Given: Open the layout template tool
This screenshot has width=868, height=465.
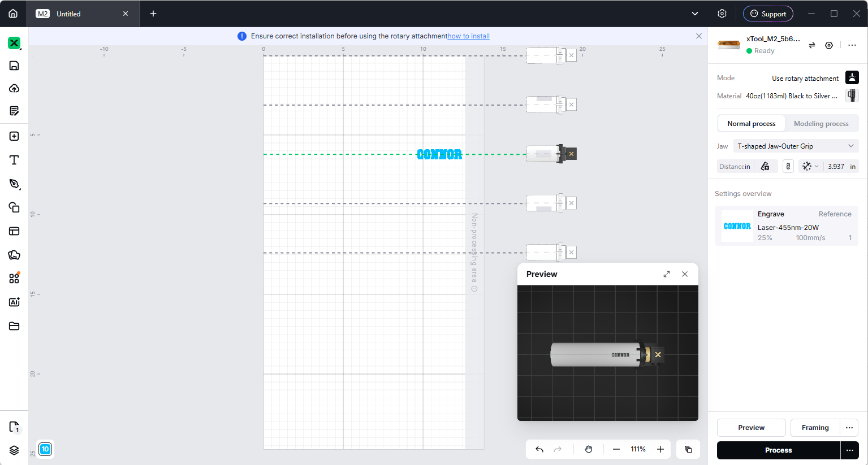Looking at the screenshot, I should [14, 231].
